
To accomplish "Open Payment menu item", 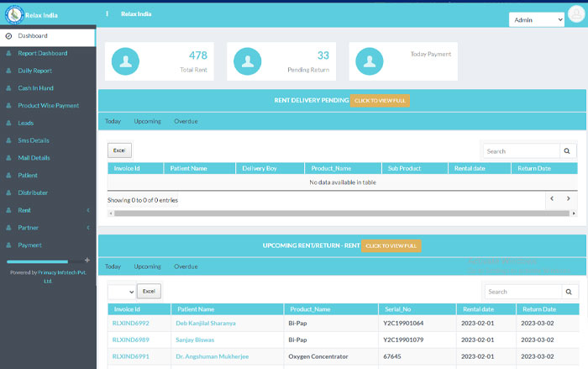I will [29, 245].
